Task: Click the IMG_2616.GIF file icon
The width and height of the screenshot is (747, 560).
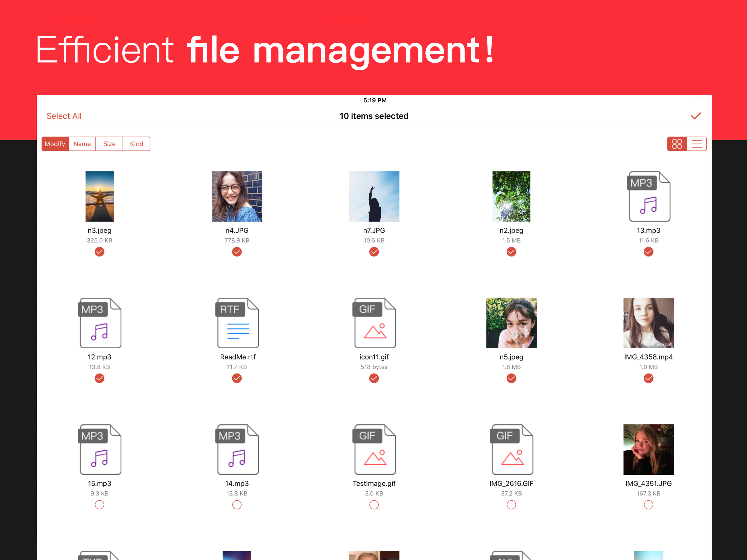Action: coord(512,450)
